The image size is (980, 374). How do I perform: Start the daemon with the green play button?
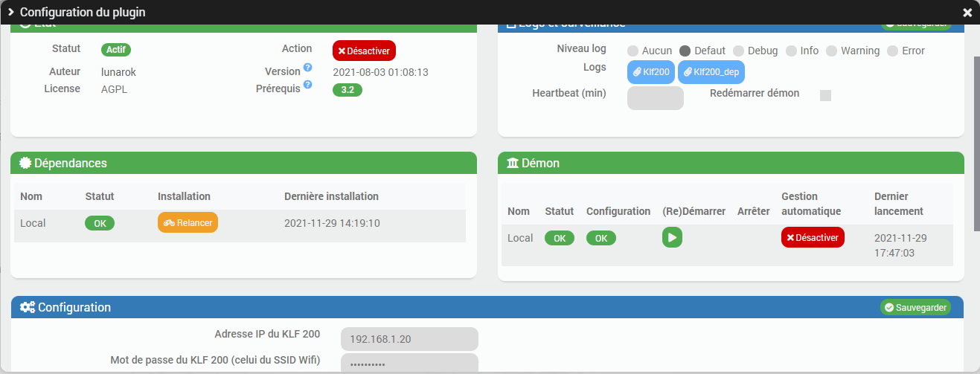point(672,238)
